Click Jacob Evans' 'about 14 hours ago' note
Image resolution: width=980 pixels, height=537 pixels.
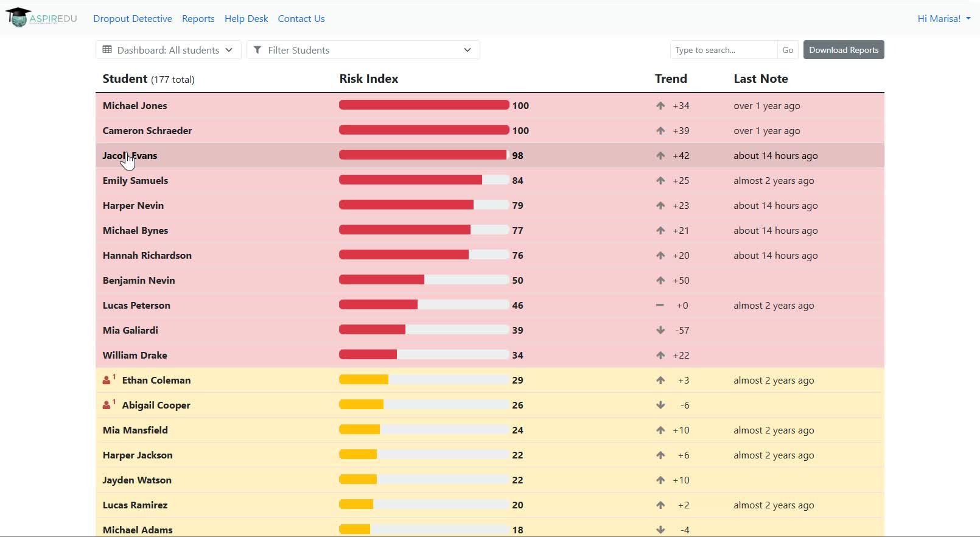pyautogui.click(x=775, y=156)
